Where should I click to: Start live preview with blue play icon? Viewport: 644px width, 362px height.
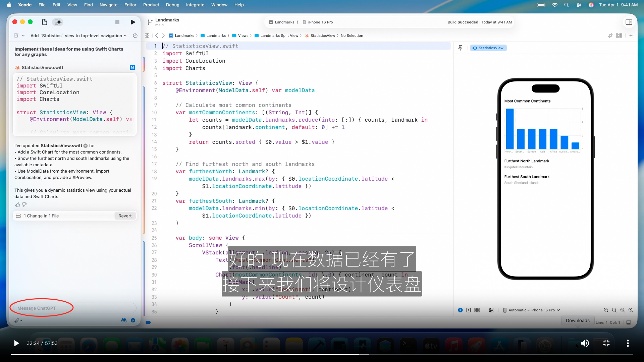460,310
